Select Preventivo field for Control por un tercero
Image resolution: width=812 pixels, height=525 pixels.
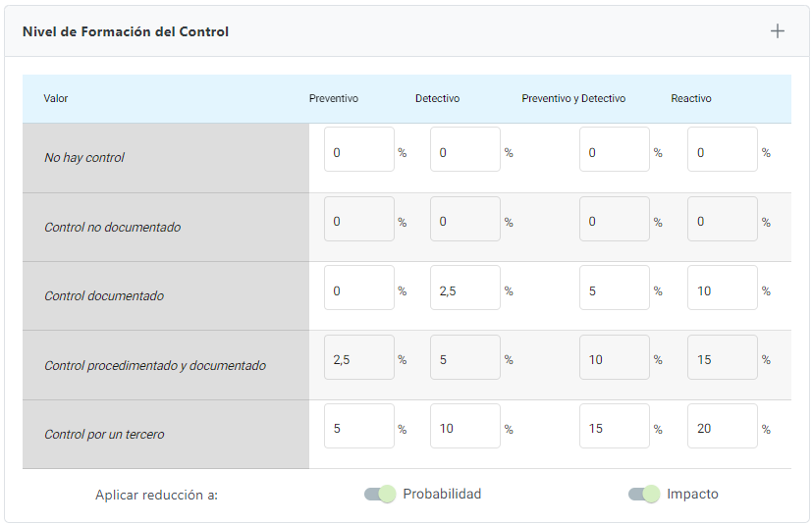point(358,427)
